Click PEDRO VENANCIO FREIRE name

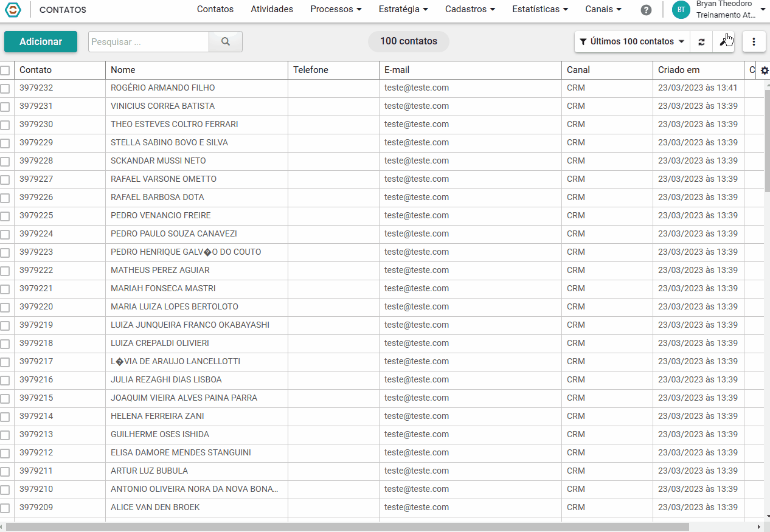click(x=161, y=215)
